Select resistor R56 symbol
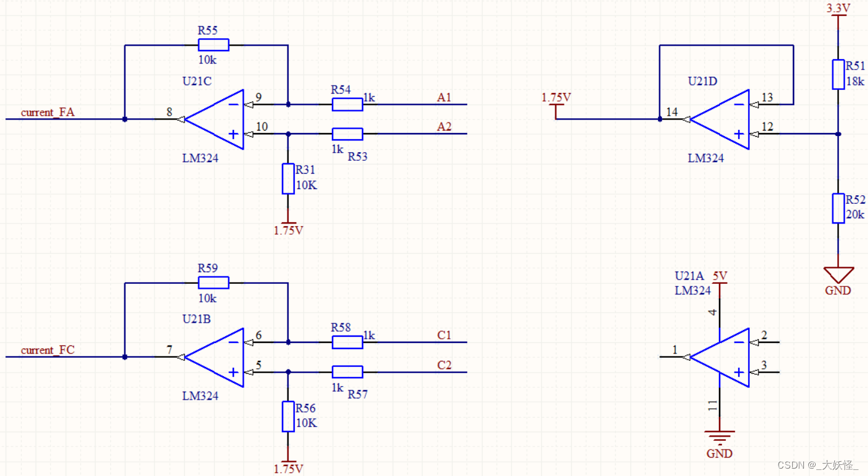The width and height of the screenshot is (868, 476). coord(288,416)
